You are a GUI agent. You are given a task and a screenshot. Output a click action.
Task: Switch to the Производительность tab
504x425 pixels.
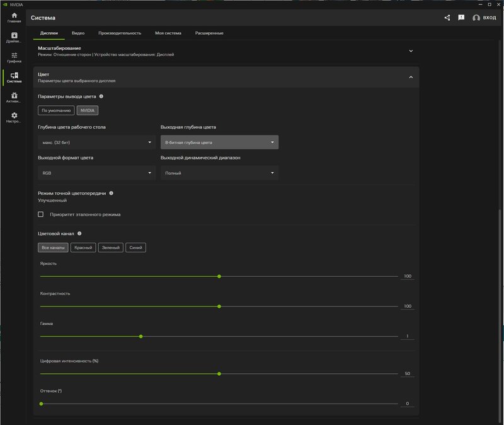[x=120, y=33]
